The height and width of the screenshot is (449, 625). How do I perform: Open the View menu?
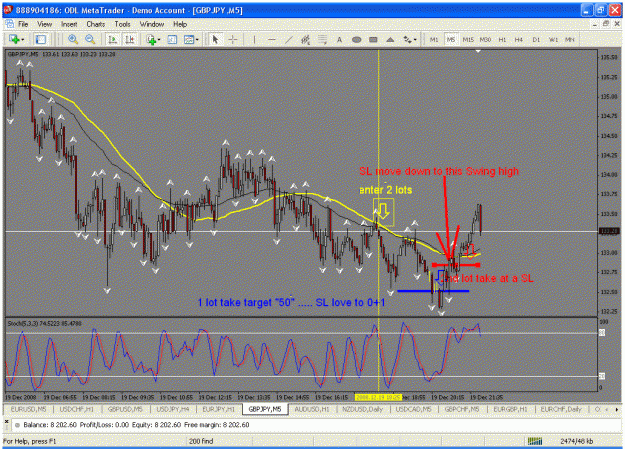pyautogui.click(x=45, y=24)
